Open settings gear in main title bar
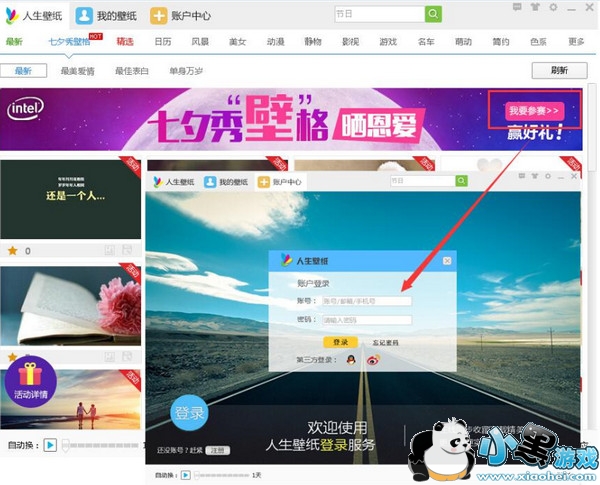 [553, 7]
